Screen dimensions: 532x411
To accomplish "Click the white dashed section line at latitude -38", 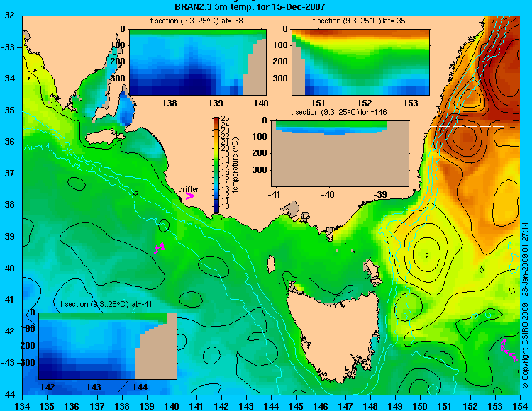I will 136,196.
